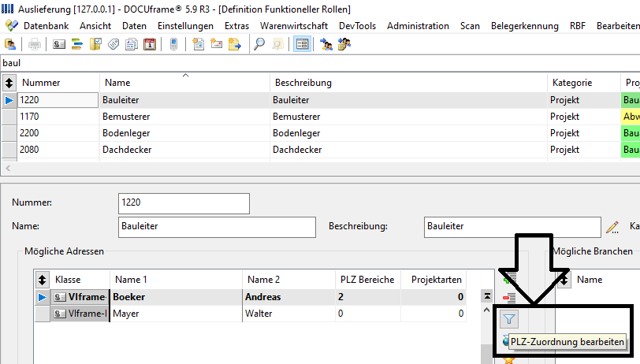Sort by the Nummer column header

pyautogui.click(x=58, y=83)
